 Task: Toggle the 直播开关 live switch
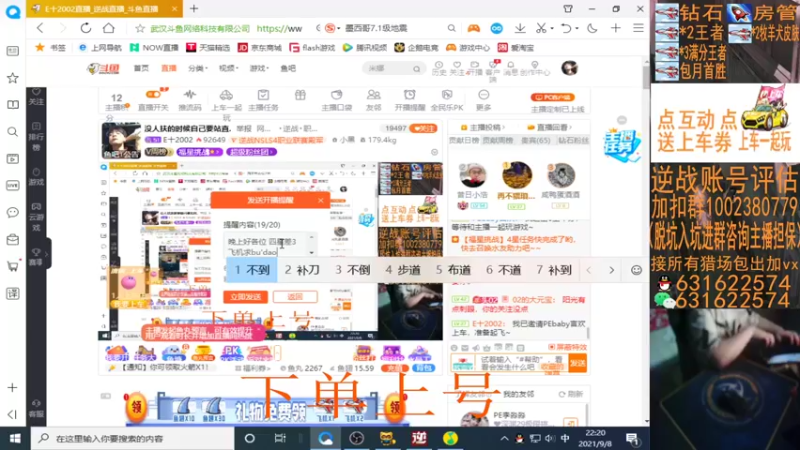[x=154, y=99]
